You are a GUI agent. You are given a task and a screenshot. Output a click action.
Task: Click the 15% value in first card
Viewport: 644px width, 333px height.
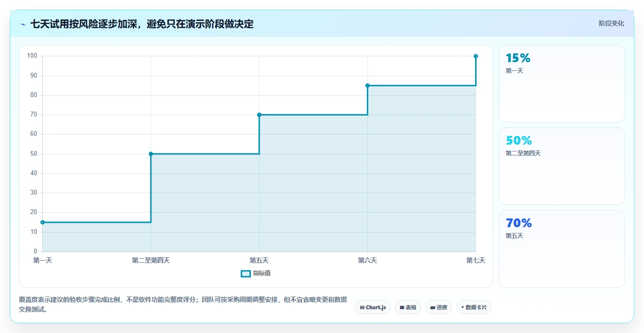[x=518, y=58]
